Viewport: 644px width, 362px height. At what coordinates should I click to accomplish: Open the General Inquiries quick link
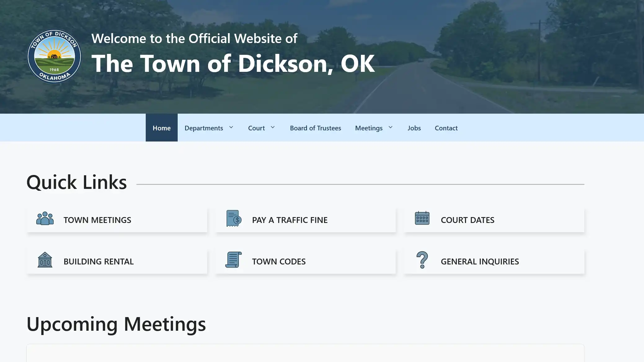494,261
